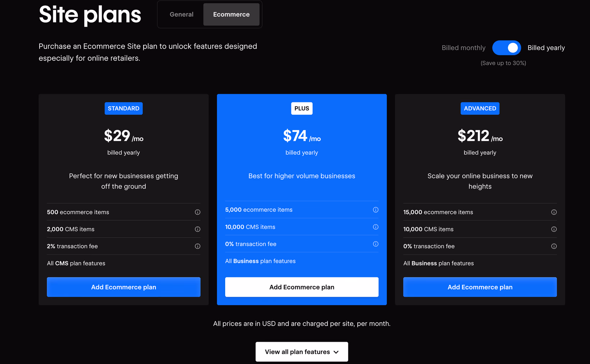Open info icon for 5,000 ecommerce items
Screen dimensions: 590x364
[376, 210]
